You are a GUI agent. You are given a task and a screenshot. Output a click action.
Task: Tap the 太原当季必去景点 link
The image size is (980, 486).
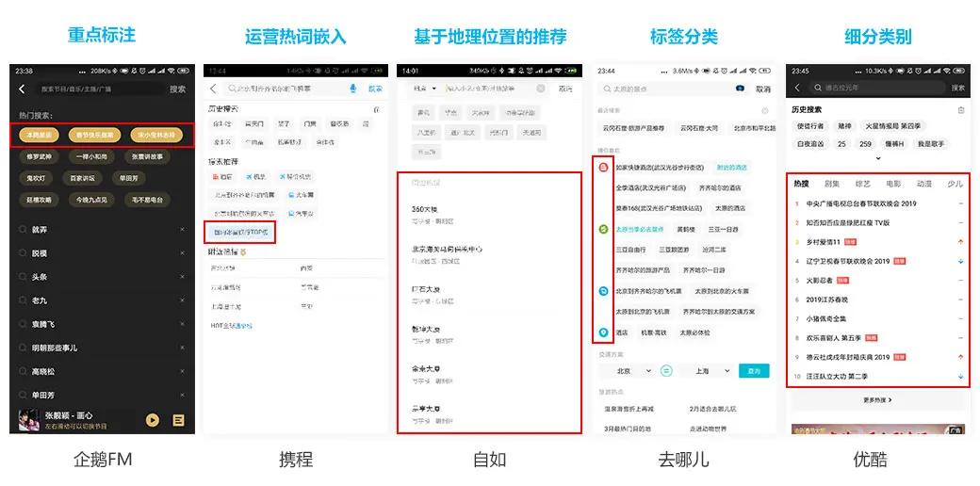(639, 229)
